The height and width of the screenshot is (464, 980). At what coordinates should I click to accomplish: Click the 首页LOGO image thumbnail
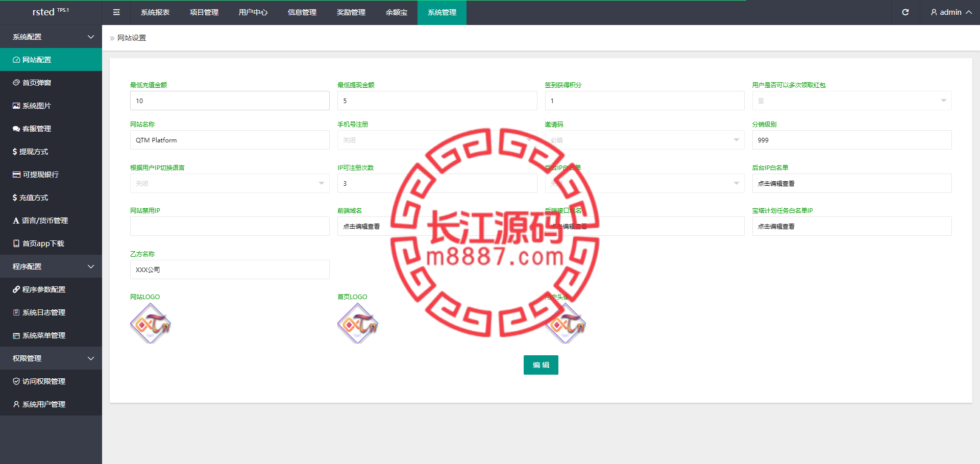pos(358,323)
